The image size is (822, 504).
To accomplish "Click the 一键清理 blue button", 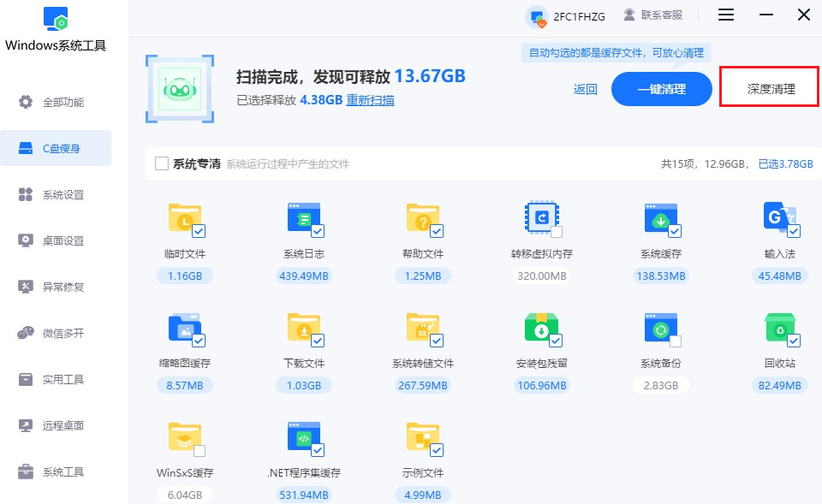I will click(661, 88).
